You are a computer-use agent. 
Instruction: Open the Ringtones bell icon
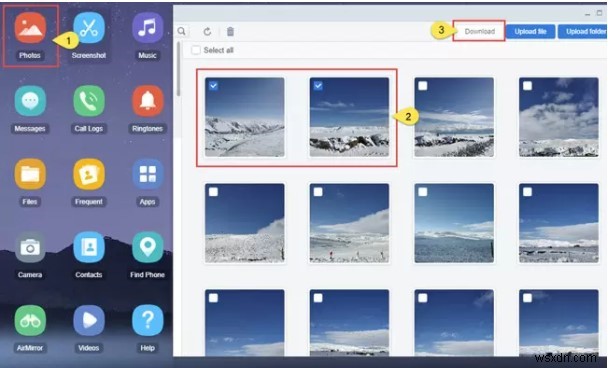[x=147, y=101]
